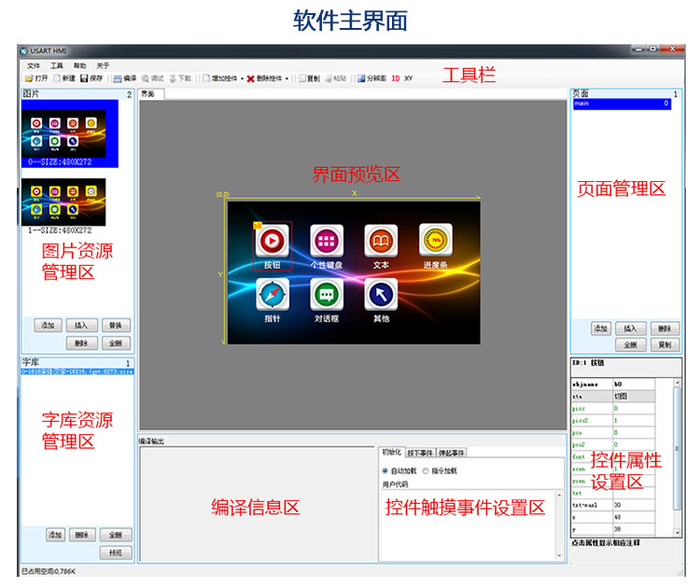Toggle the XY coordinates toolbar icon
This screenshot has height=588, width=700.
click(x=409, y=78)
